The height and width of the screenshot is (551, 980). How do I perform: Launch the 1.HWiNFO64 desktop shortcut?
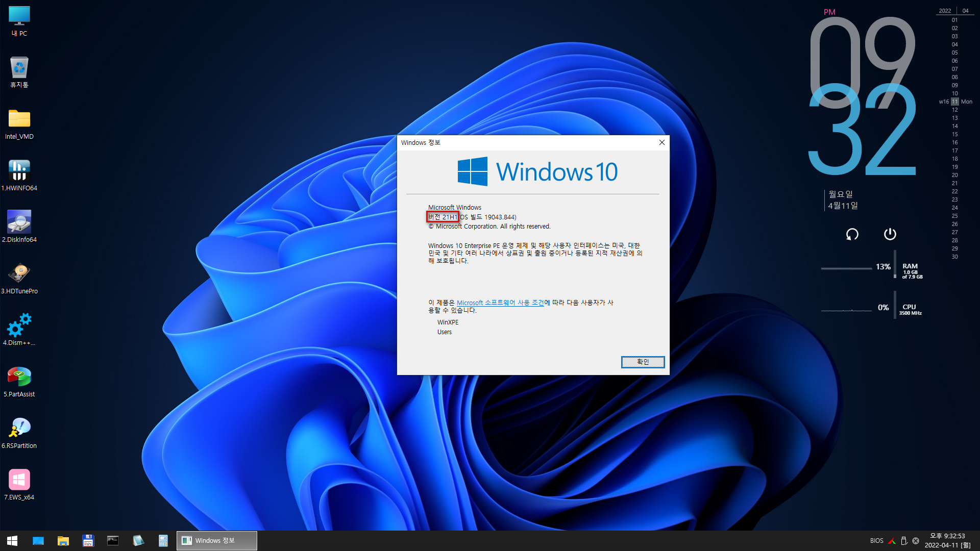pyautogui.click(x=19, y=176)
